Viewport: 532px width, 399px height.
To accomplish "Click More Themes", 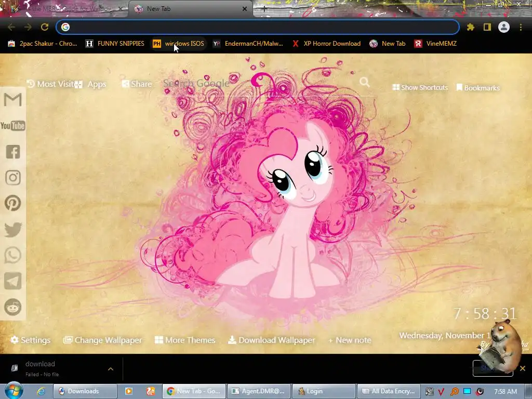I will (x=185, y=340).
